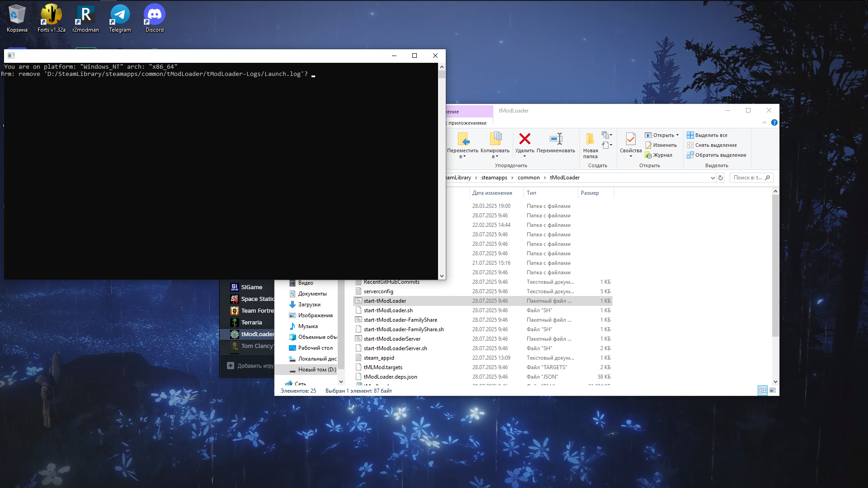Collapse the explorer ribbon with chevron
868x488 pixels.
tap(764, 123)
